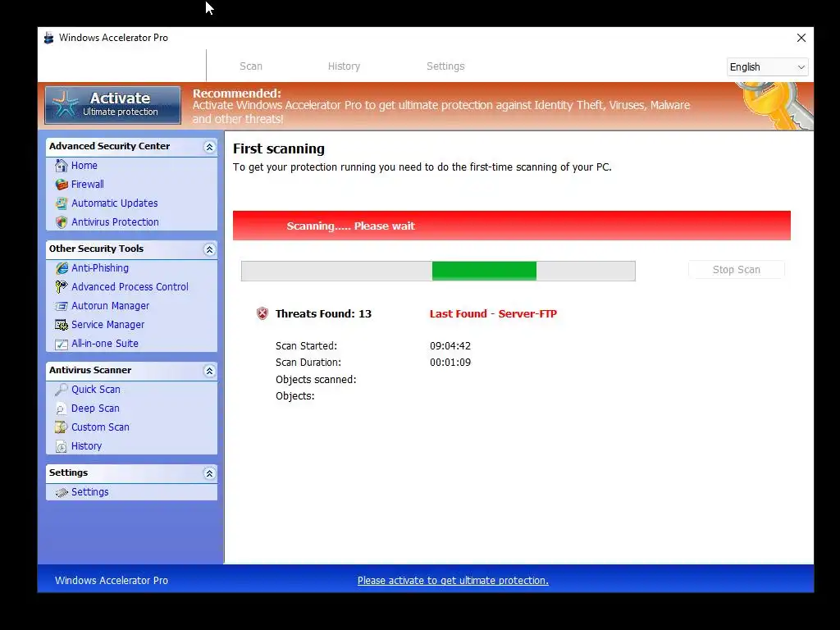Click scan start time '09:04:42'

450,346
